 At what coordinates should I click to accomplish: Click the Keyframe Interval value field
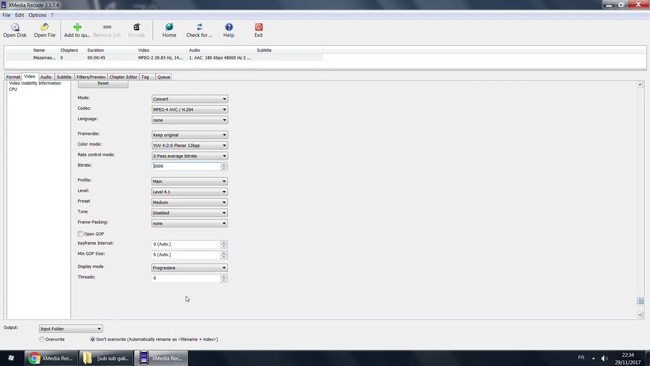click(186, 244)
